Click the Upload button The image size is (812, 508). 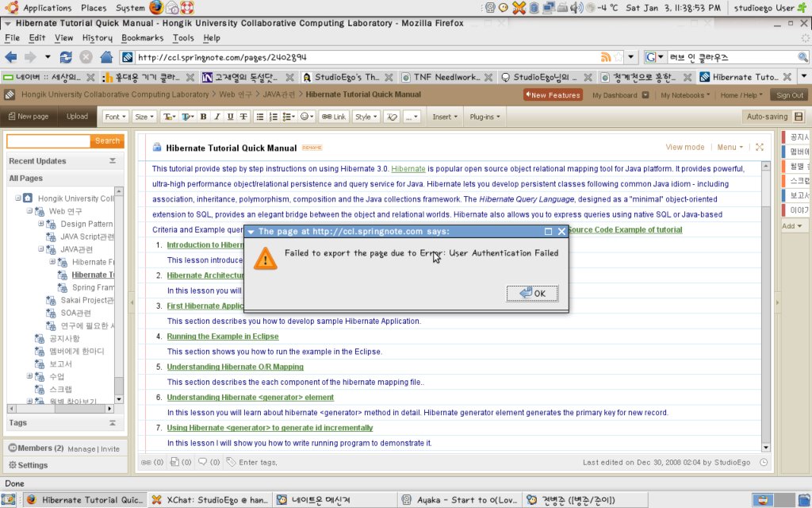tap(77, 117)
